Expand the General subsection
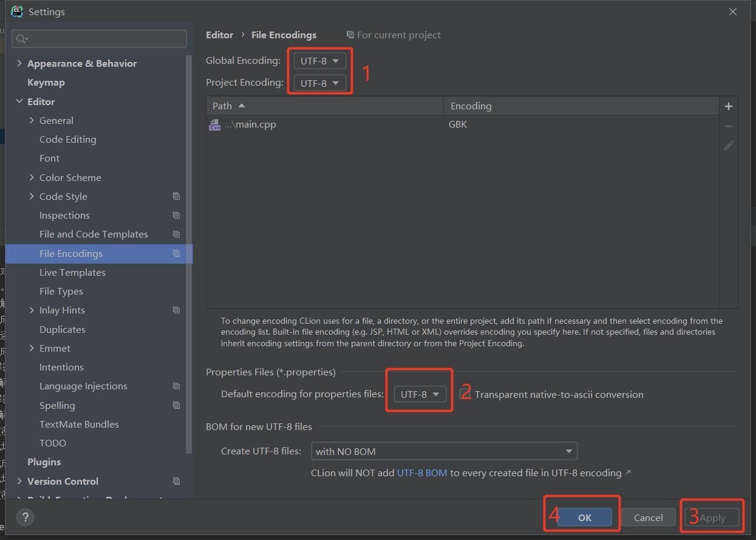 coord(32,120)
